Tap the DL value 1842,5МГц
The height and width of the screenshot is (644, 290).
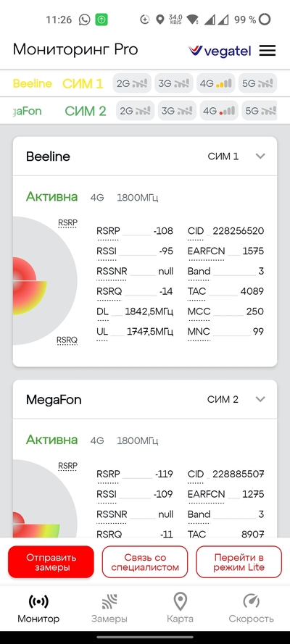pyautogui.click(x=149, y=311)
